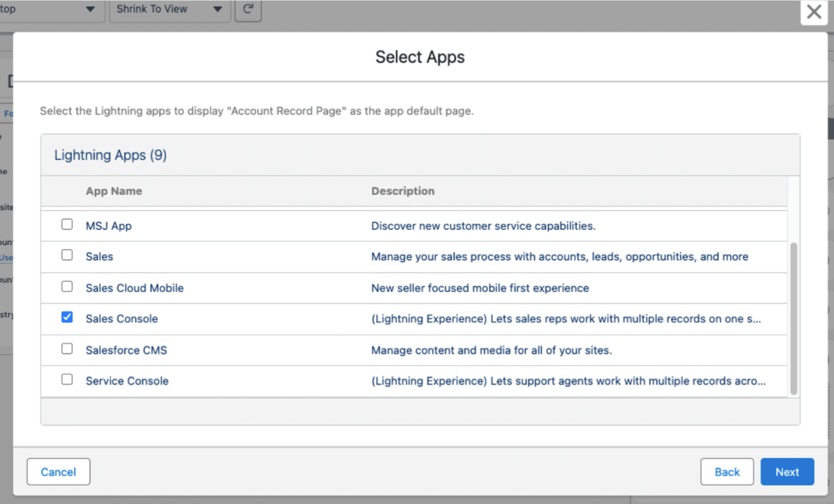Click the refresh canvas icon in the toolbar
This screenshot has width=834, height=504.
pyautogui.click(x=248, y=9)
